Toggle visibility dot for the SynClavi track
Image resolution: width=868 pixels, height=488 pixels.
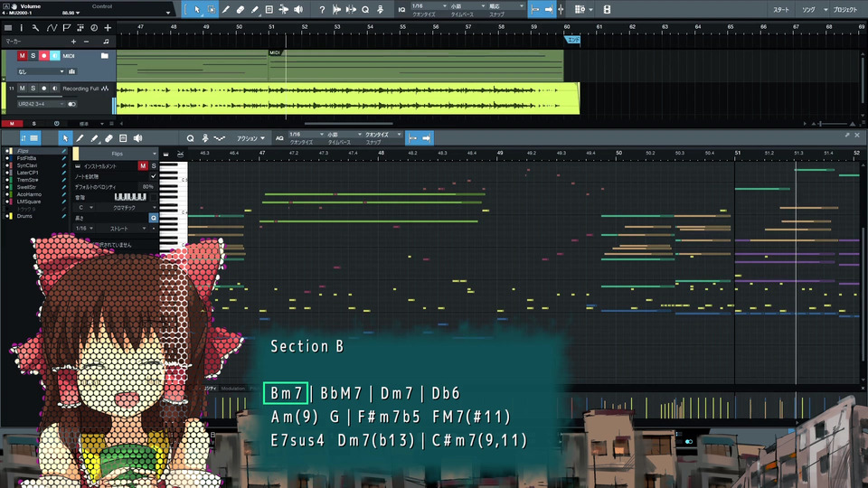click(x=7, y=165)
